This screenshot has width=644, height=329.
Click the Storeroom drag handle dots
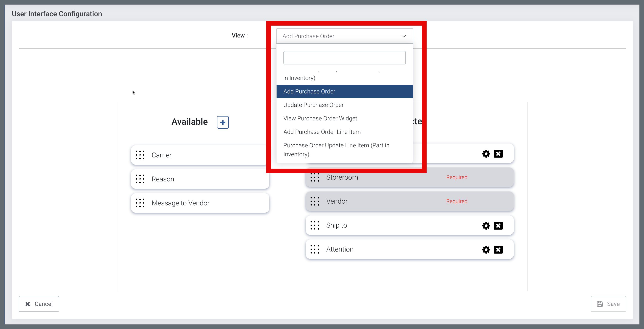314,177
